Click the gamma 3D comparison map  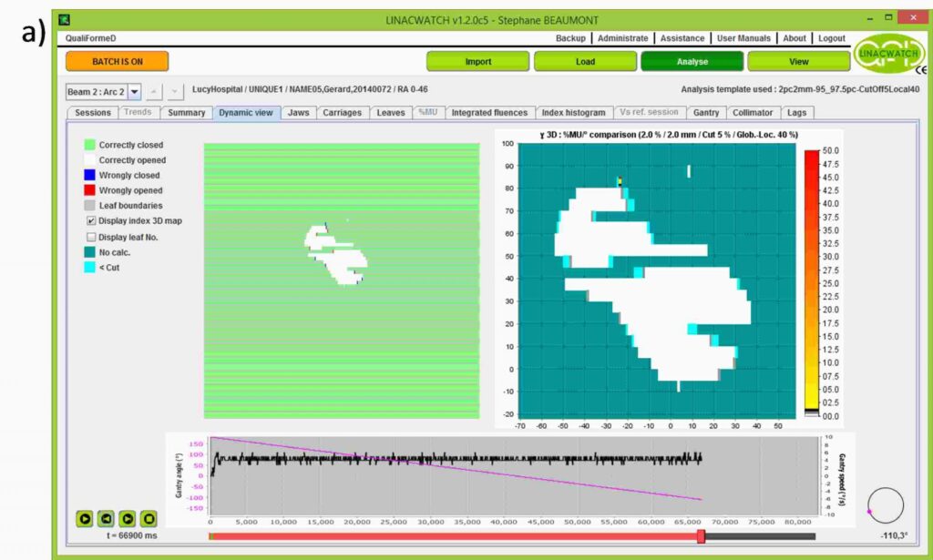pyautogui.click(x=657, y=280)
